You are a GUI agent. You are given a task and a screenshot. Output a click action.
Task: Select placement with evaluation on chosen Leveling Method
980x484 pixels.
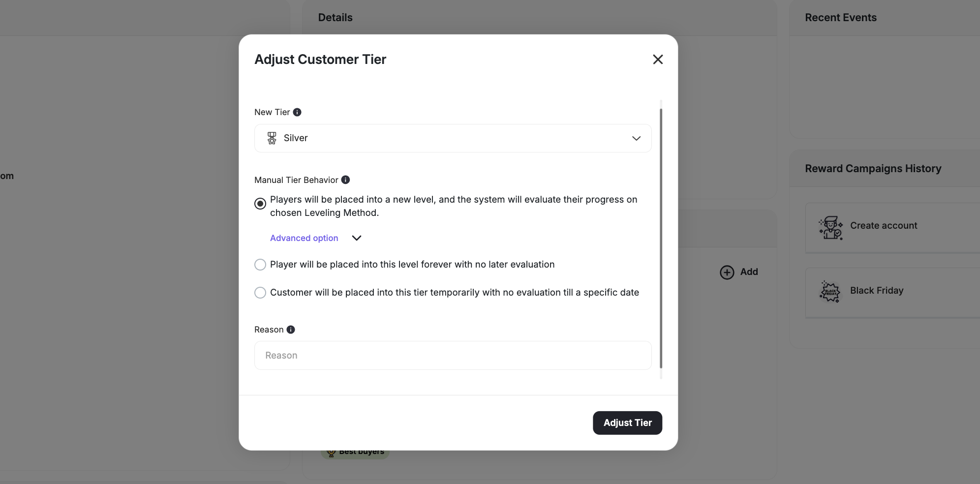[x=260, y=203]
